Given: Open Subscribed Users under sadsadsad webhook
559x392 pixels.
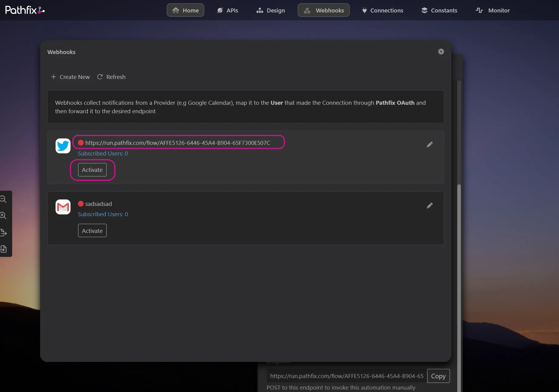Looking at the screenshot, I should point(103,214).
